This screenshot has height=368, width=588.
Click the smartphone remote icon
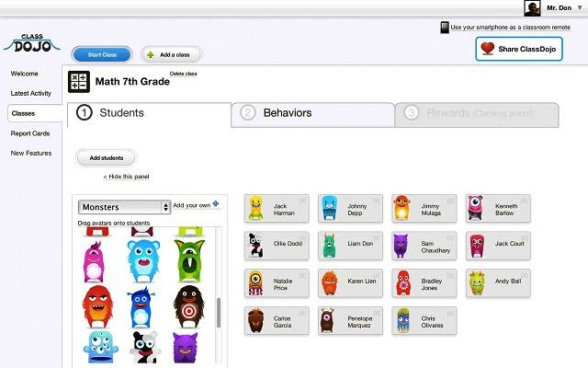(445, 28)
